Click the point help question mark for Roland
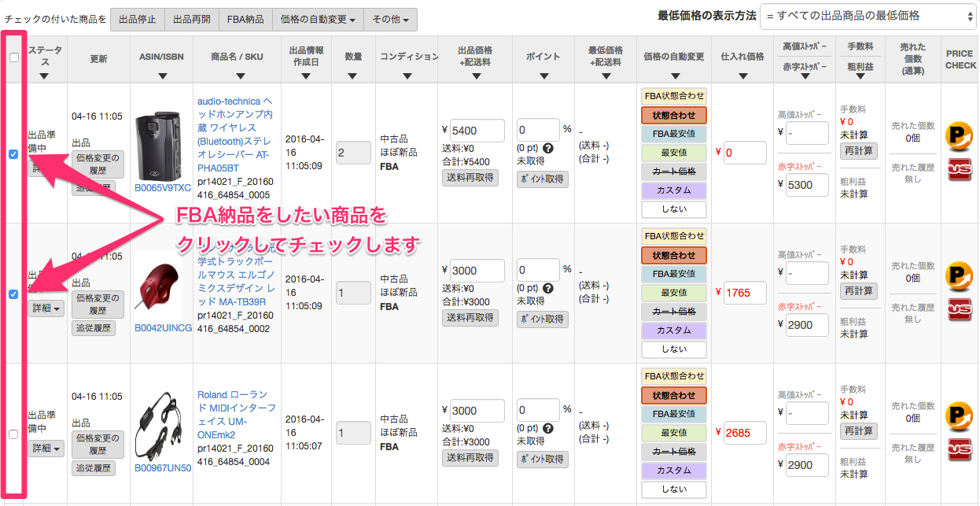 click(548, 427)
